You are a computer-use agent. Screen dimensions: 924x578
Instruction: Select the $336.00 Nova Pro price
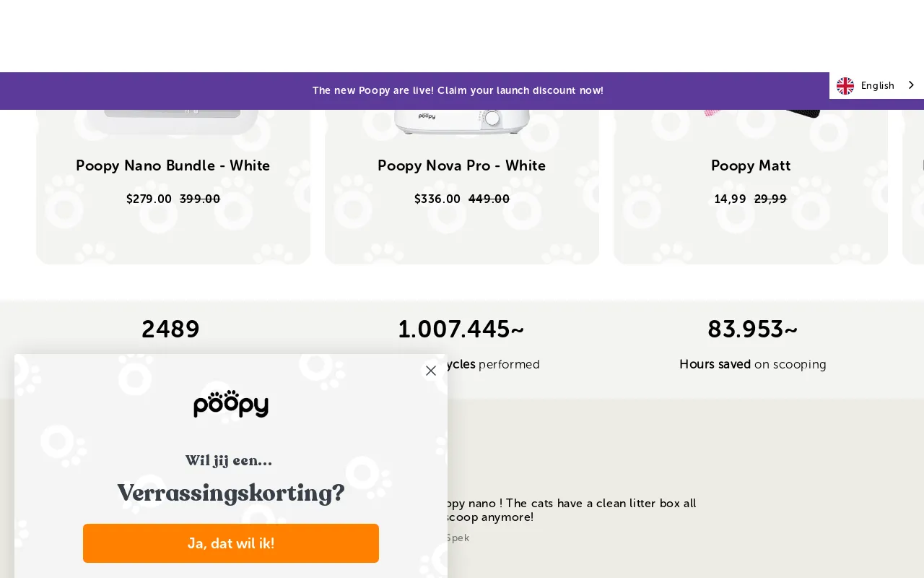(x=437, y=199)
